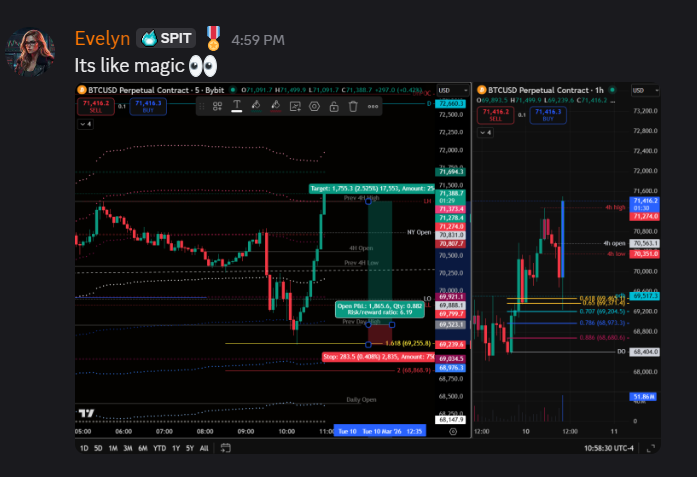Screen dimensions: 697x477
Task: Click the SELL button on the 1h chart
Action: 496,115
